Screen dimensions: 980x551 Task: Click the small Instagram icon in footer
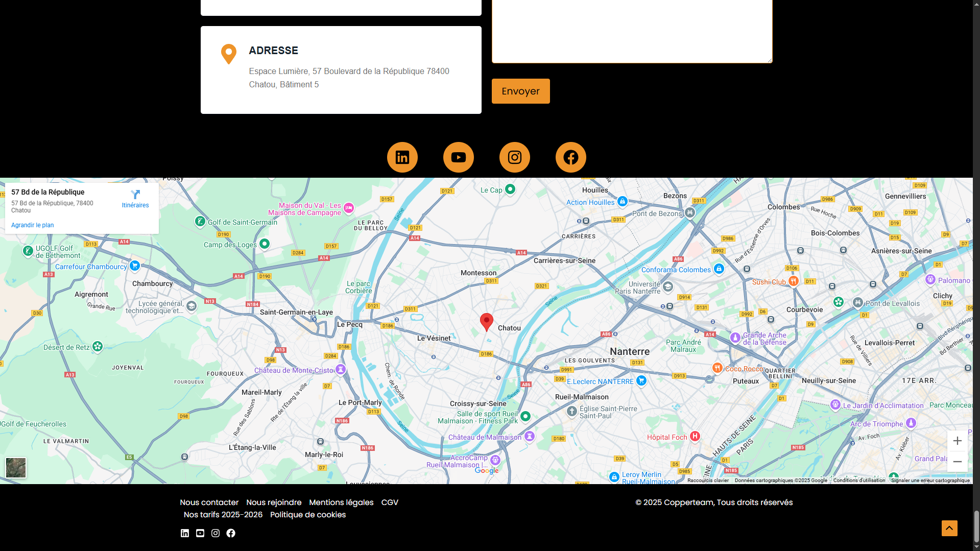tap(216, 533)
